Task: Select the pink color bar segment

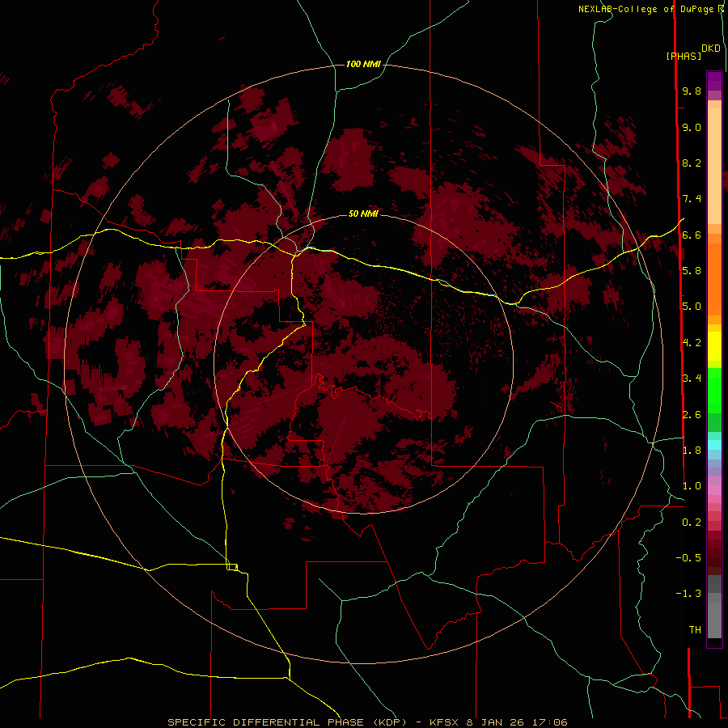Action: (x=714, y=490)
